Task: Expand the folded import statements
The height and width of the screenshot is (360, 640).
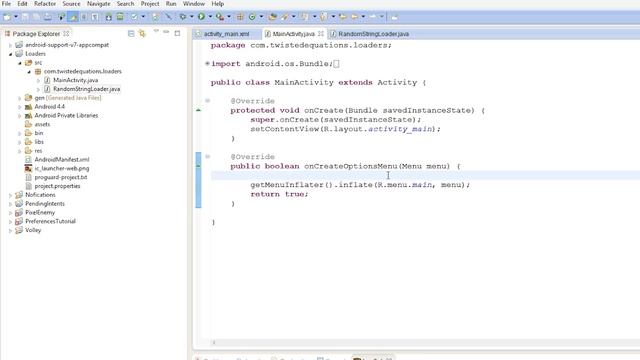Action: coord(207,64)
